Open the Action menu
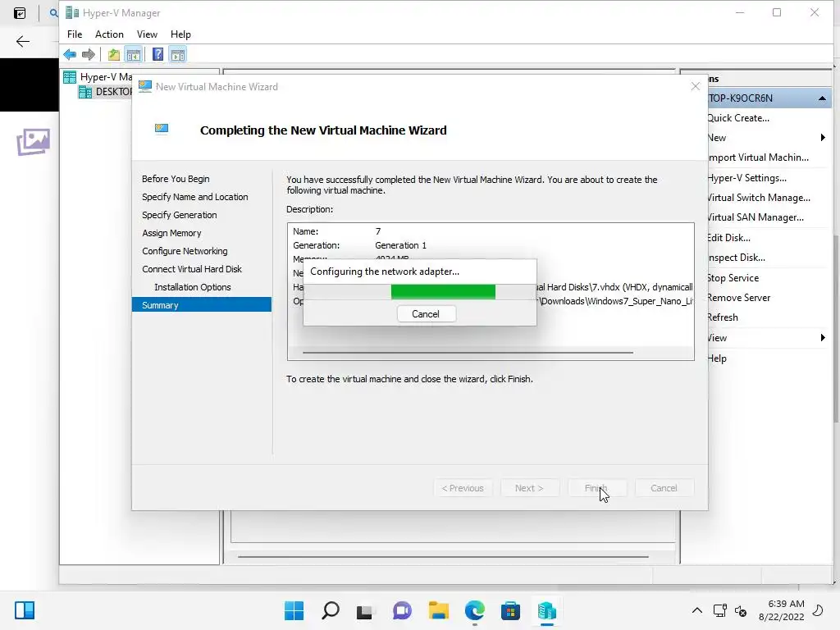The height and width of the screenshot is (630, 840). [x=109, y=34]
